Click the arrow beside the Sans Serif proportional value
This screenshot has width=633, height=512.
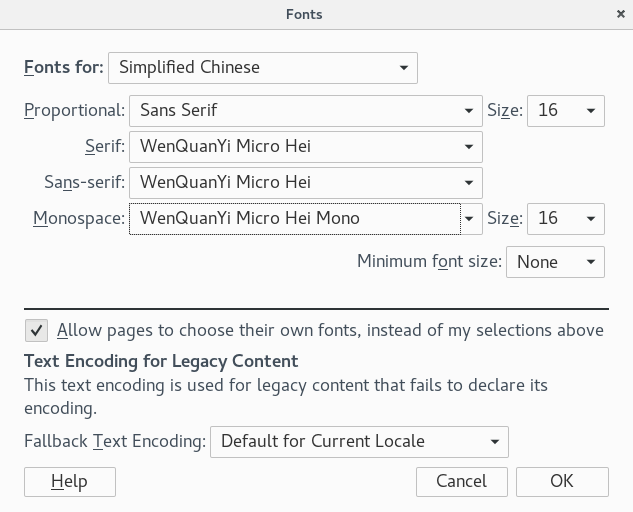(469, 110)
